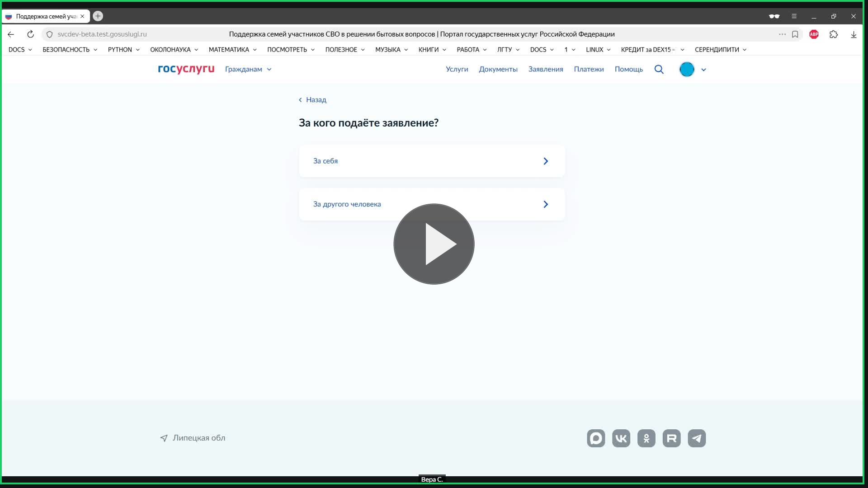Open the Telegram social icon
The height and width of the screenshot is (488, 868).
[697, 438]
